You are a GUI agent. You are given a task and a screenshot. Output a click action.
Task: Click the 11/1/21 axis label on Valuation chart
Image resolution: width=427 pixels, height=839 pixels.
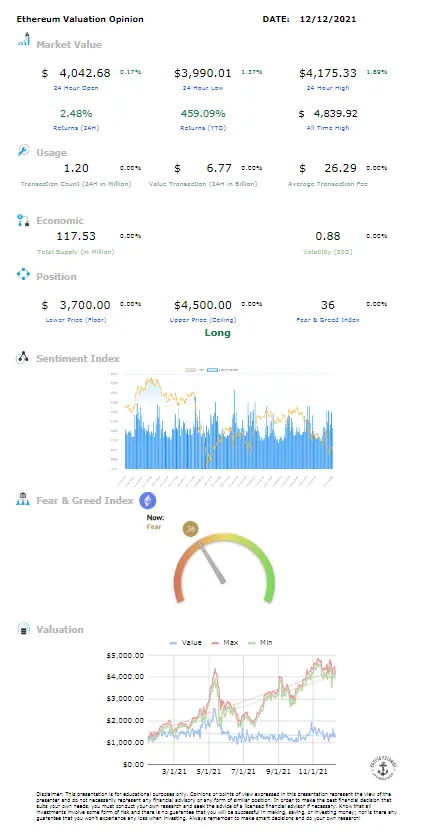click(314, 772)
